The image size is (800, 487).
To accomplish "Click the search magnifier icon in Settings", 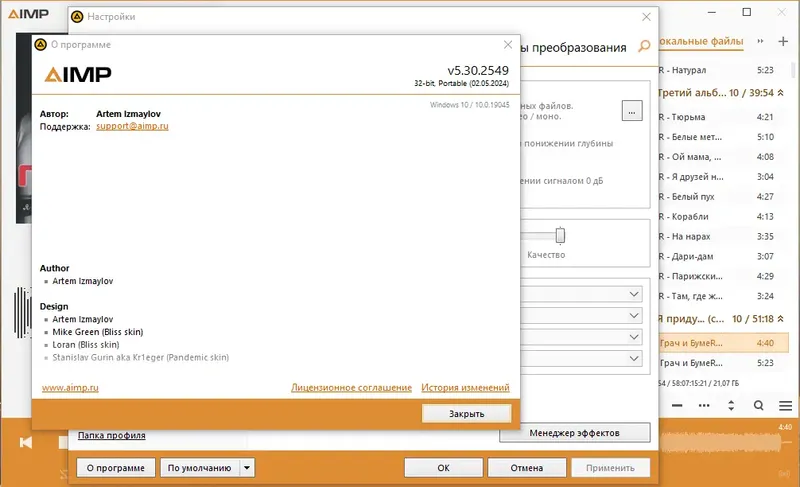I will point(644,46).
